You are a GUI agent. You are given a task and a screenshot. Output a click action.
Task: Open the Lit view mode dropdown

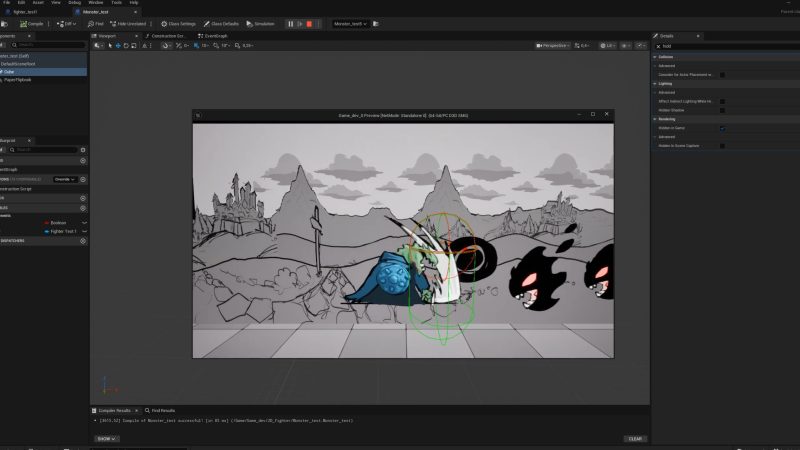pyautogui.click(x=608, y=45)
